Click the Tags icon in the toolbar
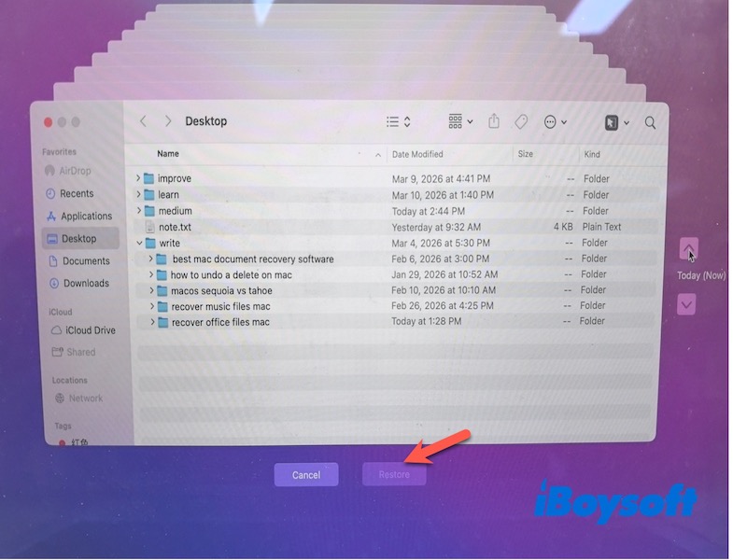Image resolution: width=747 pixels, height=560 pixels. click(x=521, y=121)
